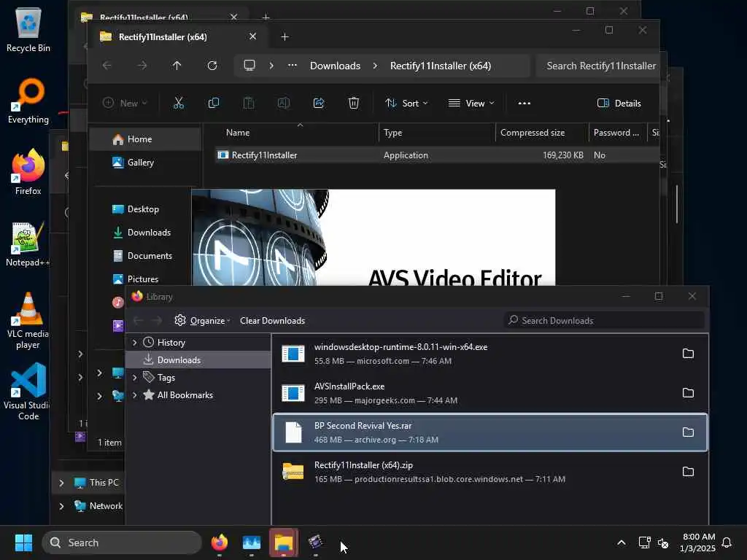Click Firefox icon in taskbar
This screenshot has height=560, width=747.
(219, 542)
